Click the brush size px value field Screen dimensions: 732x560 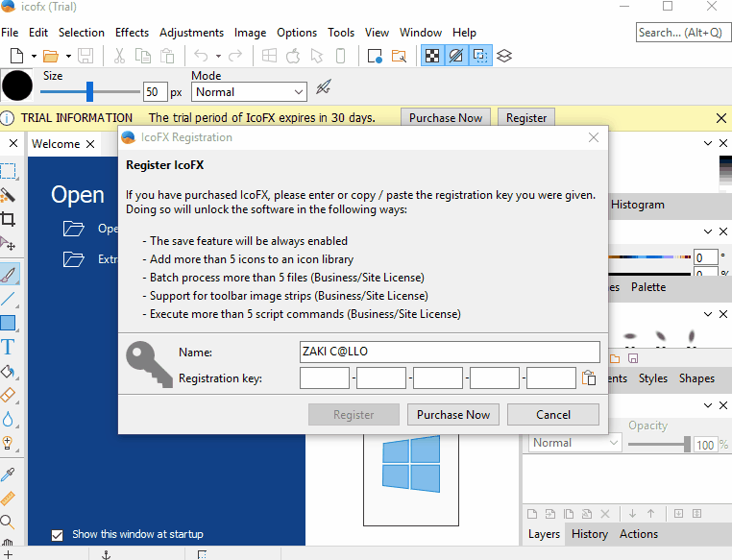155,92
